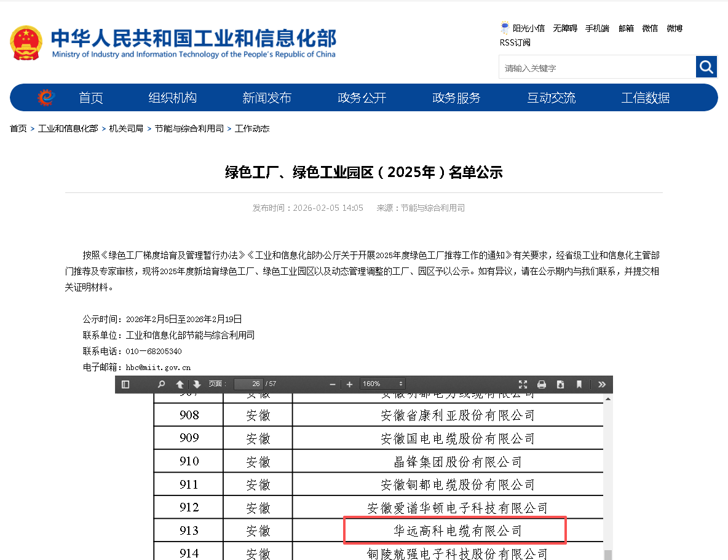Click the keyword search input box

(x=596, y=68)
